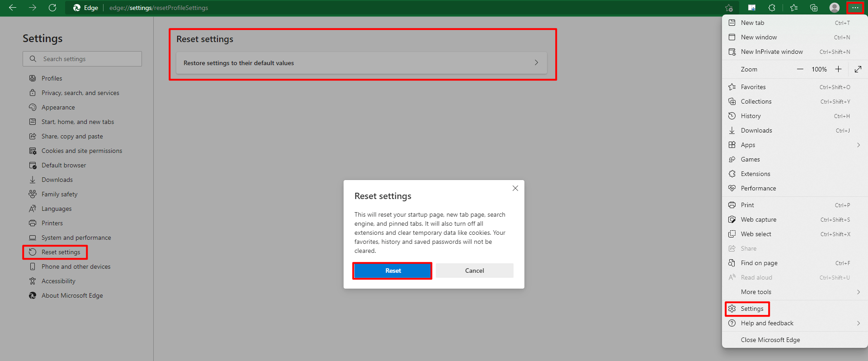This screenshot has width=868, height=361.
Task: Open Favorites from the menu
Action: pos(795,87)
